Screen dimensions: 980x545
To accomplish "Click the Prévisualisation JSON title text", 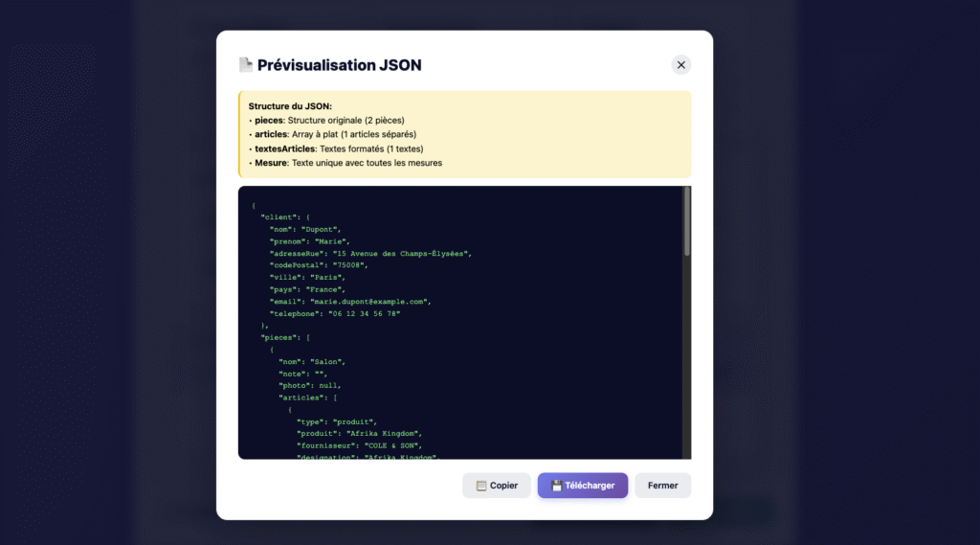I will (x=339, y=65).
